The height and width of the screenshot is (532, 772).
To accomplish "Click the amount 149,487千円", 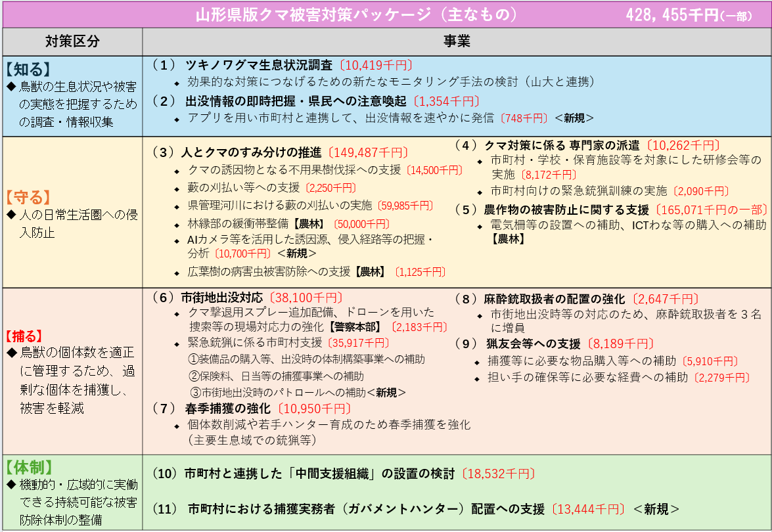I will pos(369,152).
